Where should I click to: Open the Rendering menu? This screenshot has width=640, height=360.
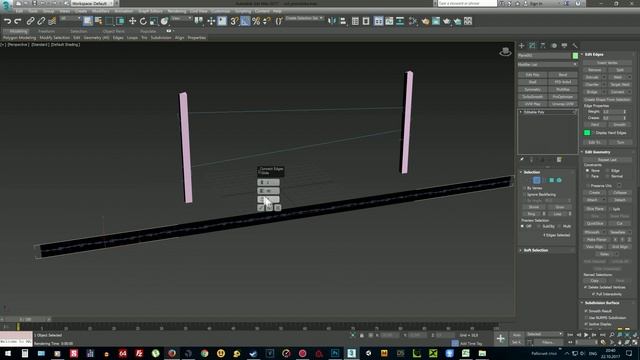[177, 11]
